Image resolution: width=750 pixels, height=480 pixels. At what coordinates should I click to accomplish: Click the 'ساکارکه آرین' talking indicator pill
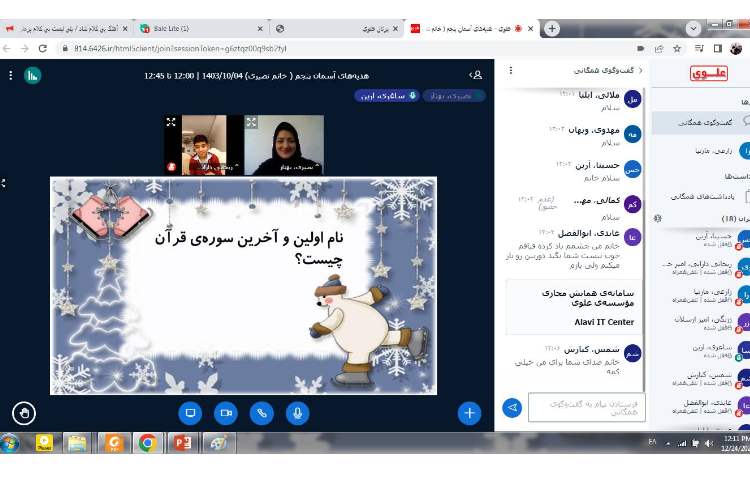point(387,96)
